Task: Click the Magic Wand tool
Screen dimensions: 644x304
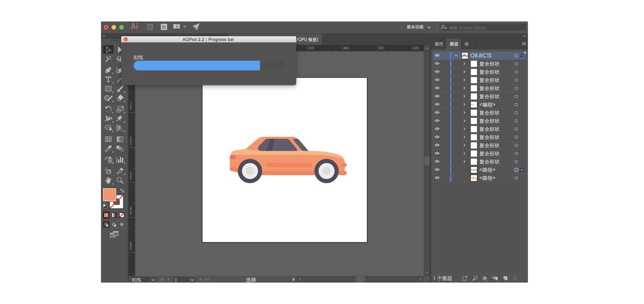Action: (108, 59)
